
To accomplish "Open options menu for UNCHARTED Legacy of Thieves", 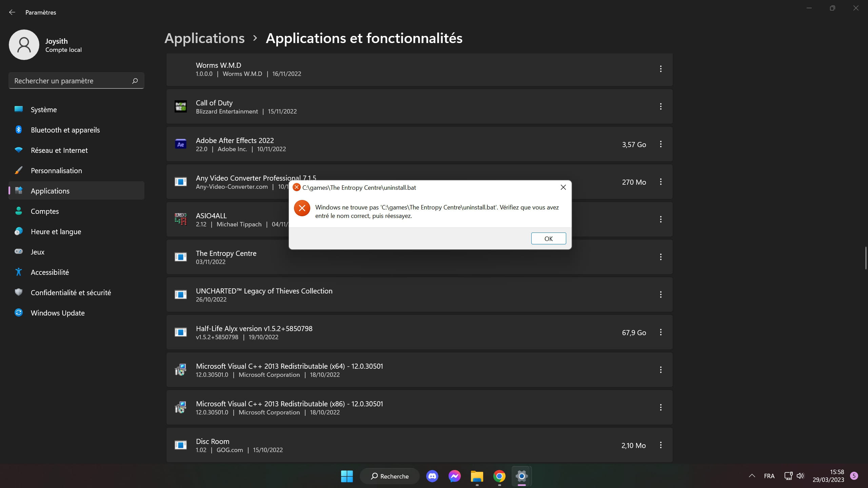I will pyautogui.click(x=660, y=294).
